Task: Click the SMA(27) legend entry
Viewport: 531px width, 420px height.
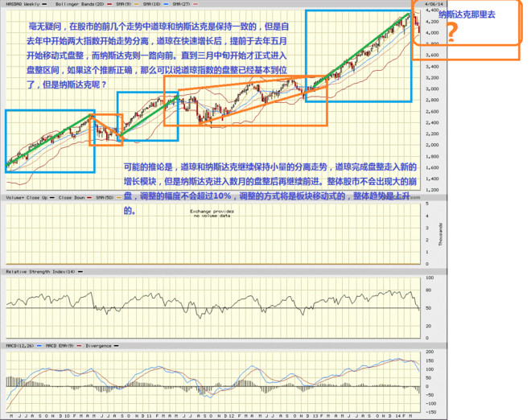Action: click(181, 4)
